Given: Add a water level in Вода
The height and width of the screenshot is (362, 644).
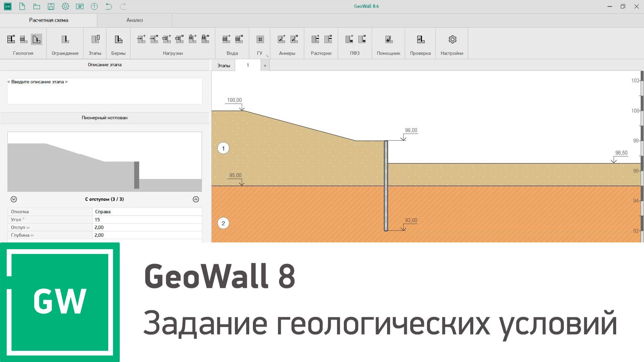Looking at the screenshot, I should click(x=226, y=39).
